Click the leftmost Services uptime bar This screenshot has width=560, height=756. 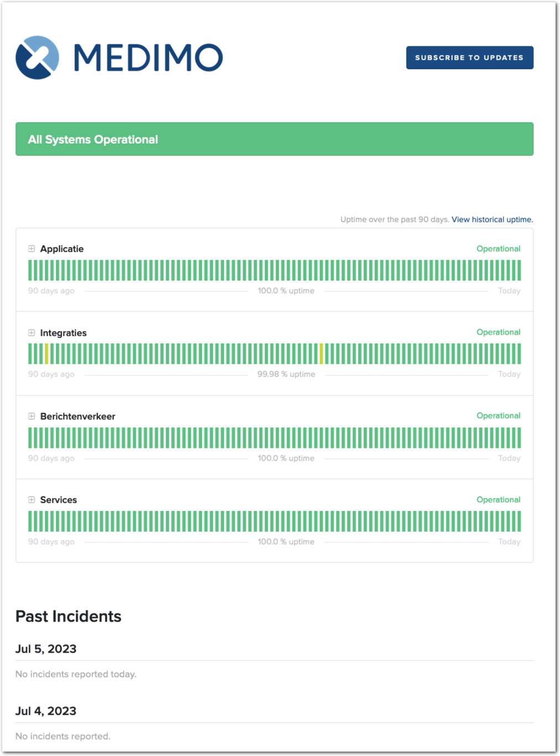pos(30,522)
